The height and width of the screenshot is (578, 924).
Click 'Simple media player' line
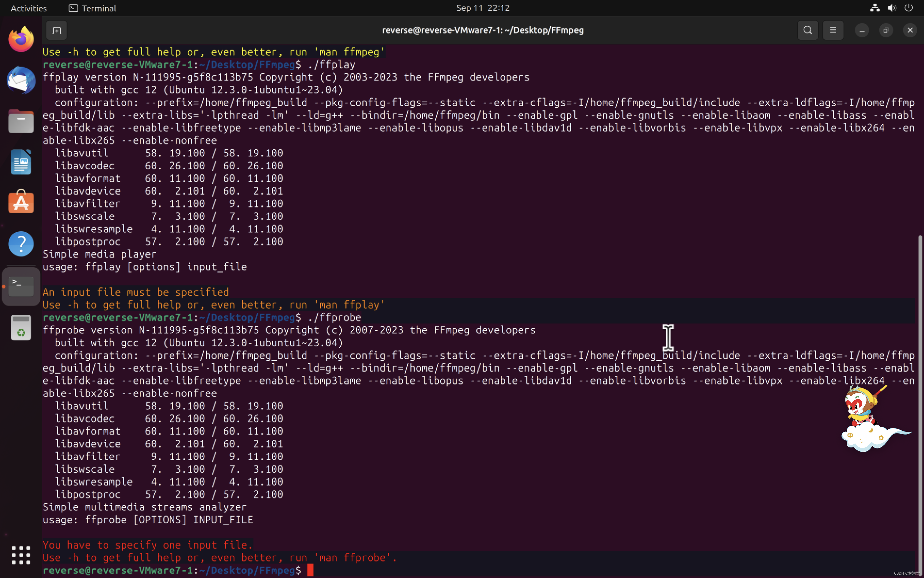click(100, 254)
